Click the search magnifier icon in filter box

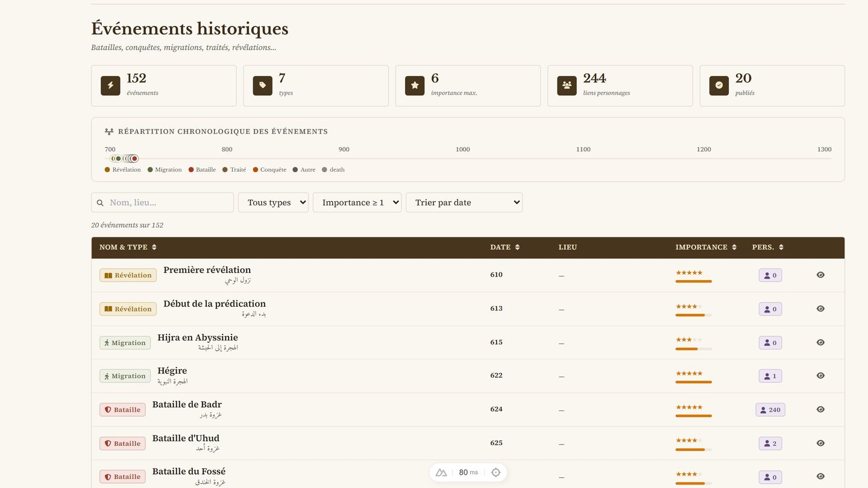(x=100, y=203)
